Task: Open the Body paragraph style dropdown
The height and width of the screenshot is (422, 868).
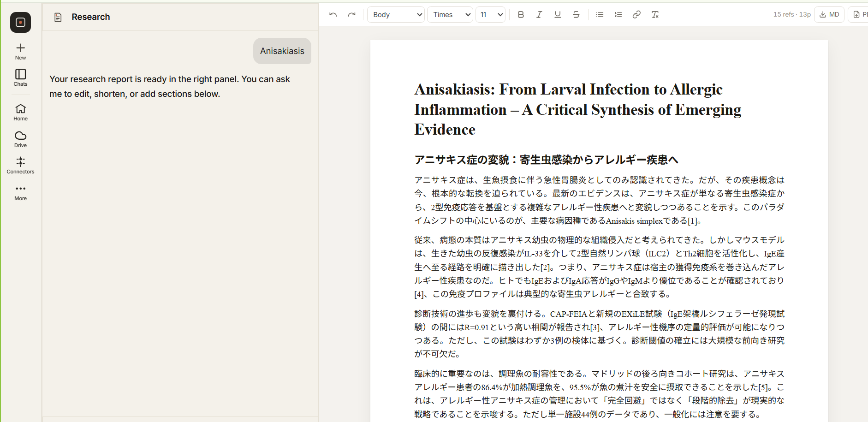Action: pyautogui.click(x=396, y=15)
